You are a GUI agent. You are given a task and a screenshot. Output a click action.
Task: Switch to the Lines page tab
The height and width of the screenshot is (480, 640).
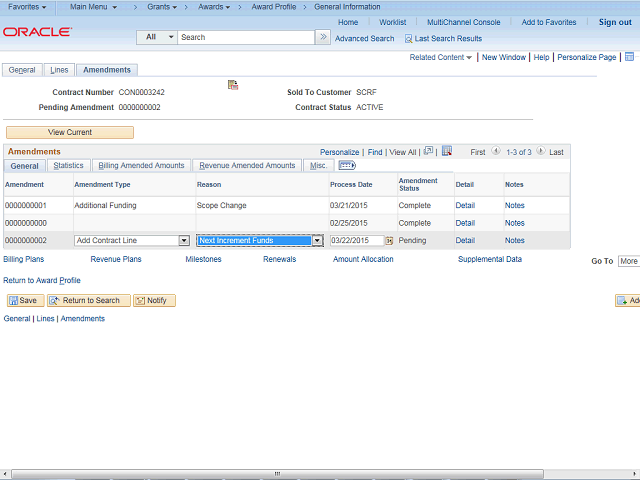(59, 70)
